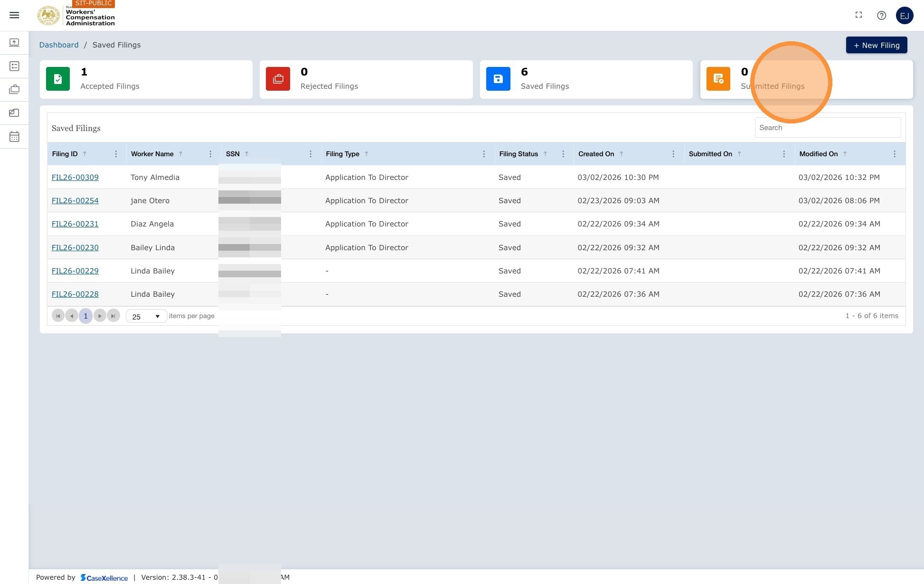Viewport: 924px width, 584px height.
Task: Open the hamburger navigation menu
Action: click(x=14, y=15)
